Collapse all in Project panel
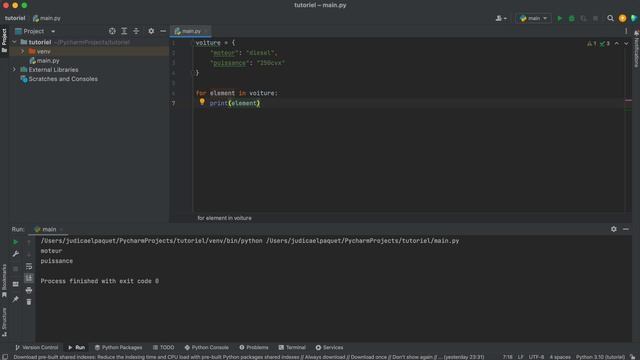Viewport: 640px width, 360px height. click(x=136, y=31)
